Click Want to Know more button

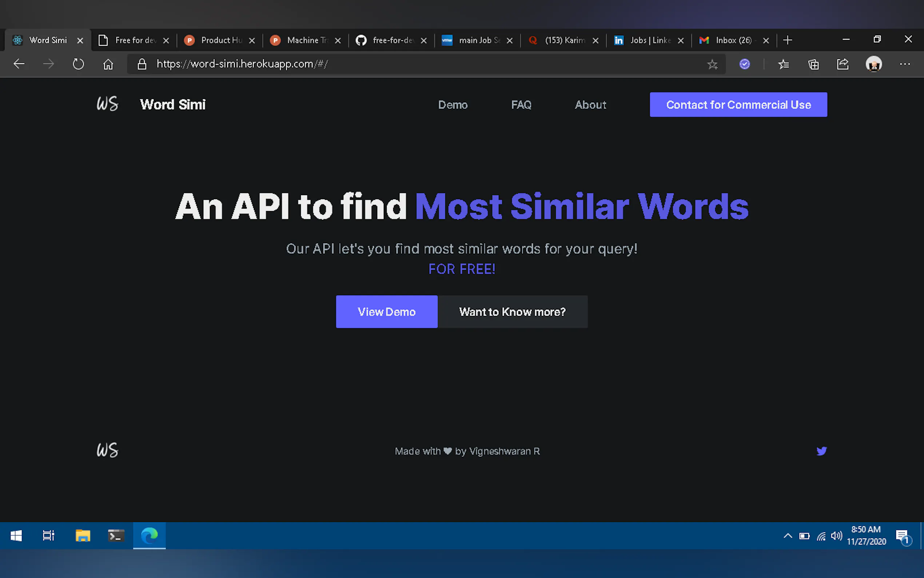point(512,312)
